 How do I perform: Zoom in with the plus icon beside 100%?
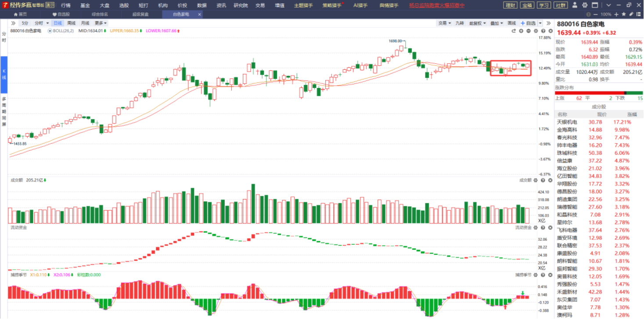coord(617,14)
